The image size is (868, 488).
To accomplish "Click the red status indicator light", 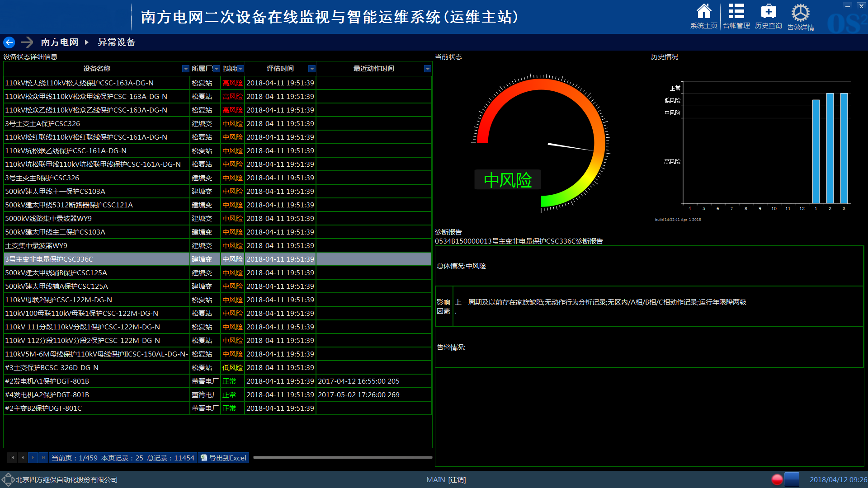I will click(x=777, y=479).
